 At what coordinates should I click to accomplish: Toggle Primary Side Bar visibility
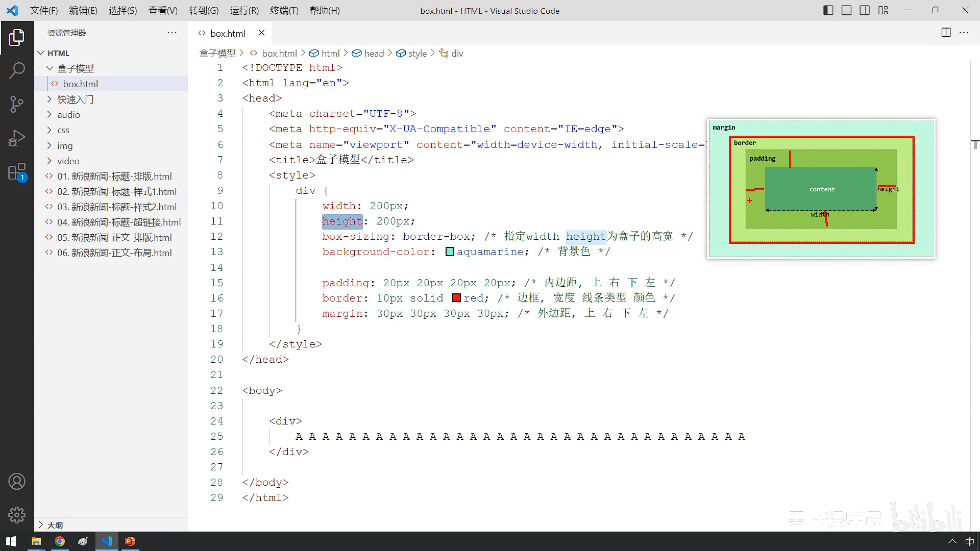pyautogui.click(x=828, y=10)
